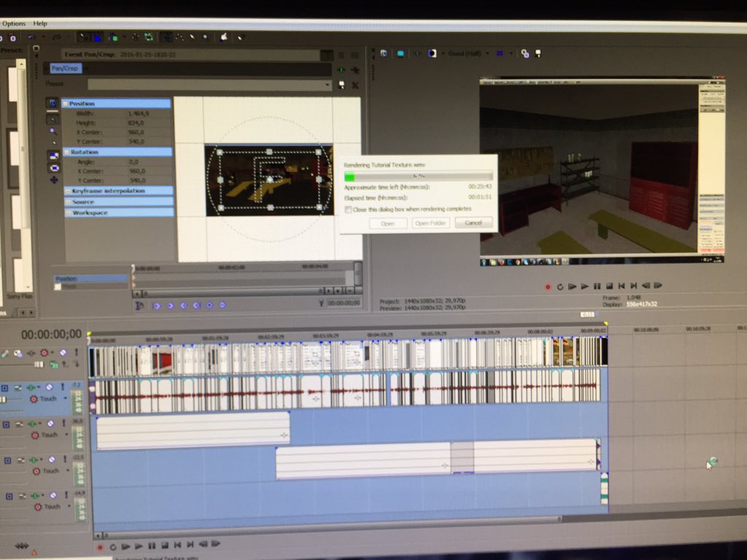The image size is (747, 560).
Task: Open the Options menu
Action: coord(13,23)
